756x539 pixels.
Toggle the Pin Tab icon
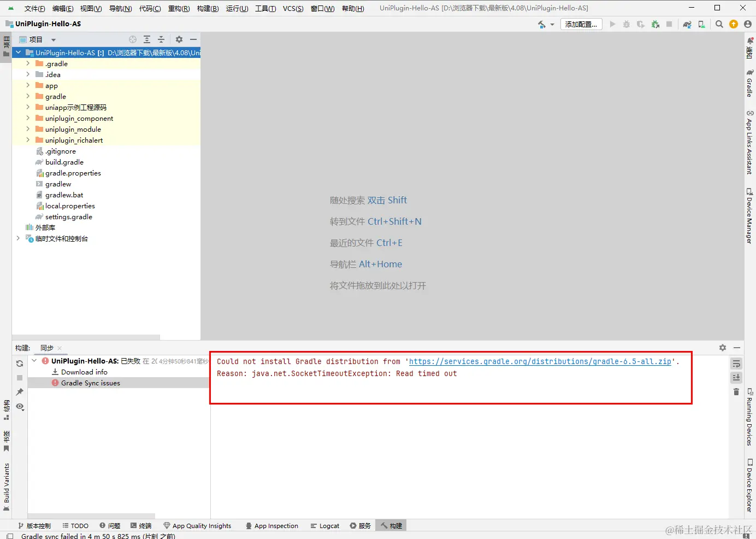click(20, 391)
